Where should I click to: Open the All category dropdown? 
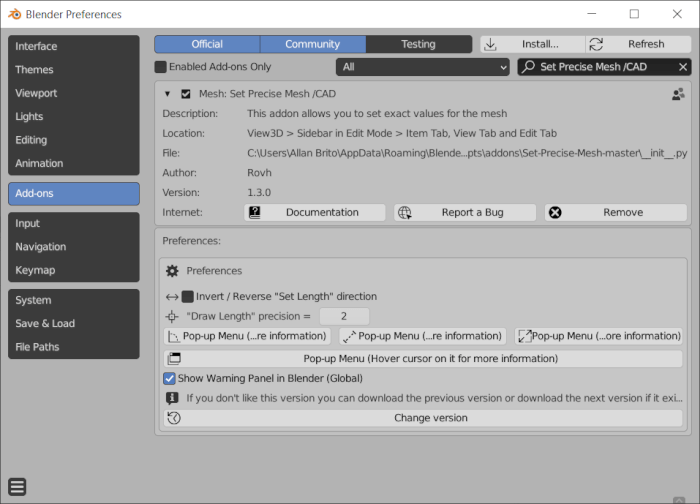point(422,67)
